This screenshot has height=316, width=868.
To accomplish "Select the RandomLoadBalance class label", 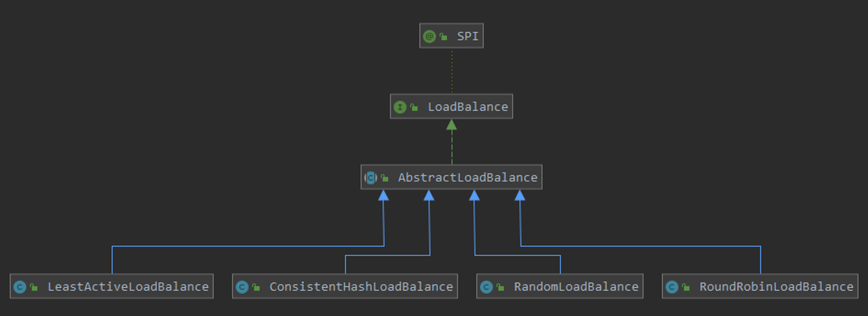I will point(576,287).
